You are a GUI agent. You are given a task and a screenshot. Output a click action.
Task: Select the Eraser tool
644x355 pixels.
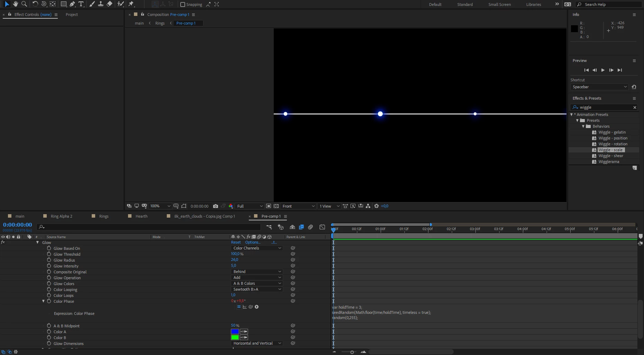coord(109,4)
